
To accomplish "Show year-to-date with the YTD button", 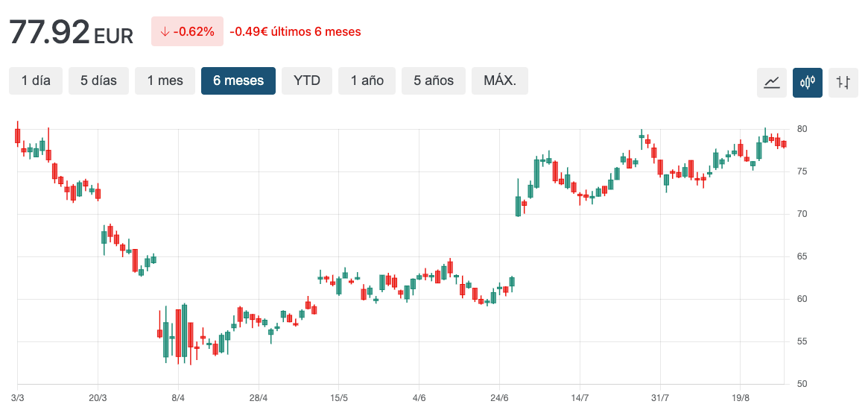I will (307, 81).
